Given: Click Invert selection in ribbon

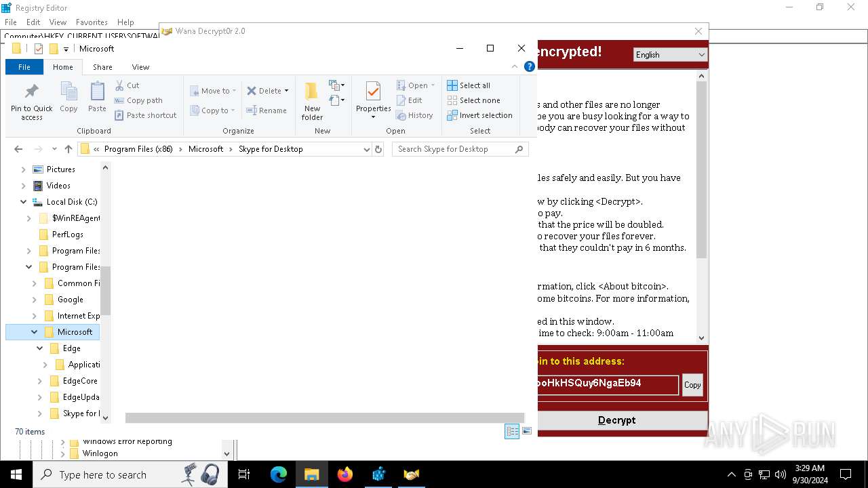Looking at the screenshot, I should [x=479, y=115].
